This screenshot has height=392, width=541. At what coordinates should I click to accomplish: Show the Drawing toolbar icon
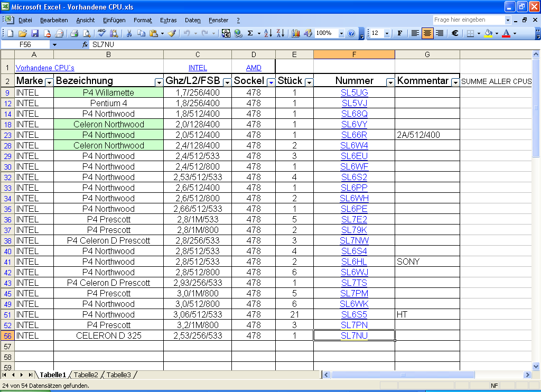pyautogui.click(x=308, y=33)
